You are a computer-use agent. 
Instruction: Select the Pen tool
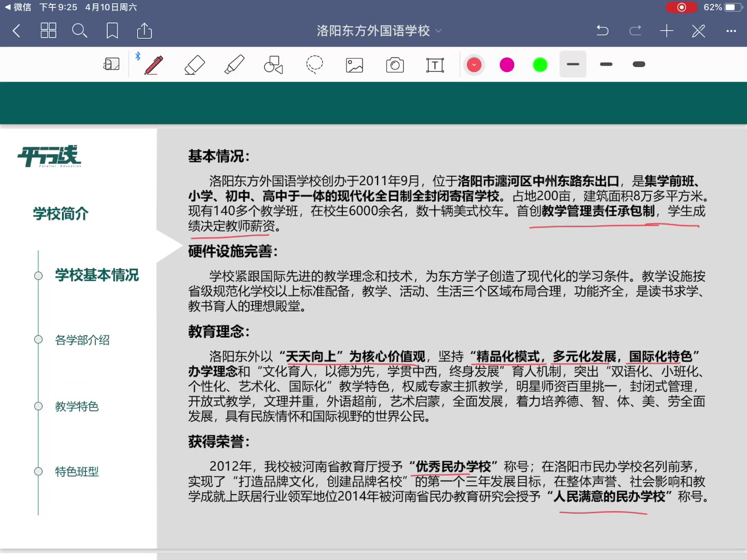pos(154,65)
